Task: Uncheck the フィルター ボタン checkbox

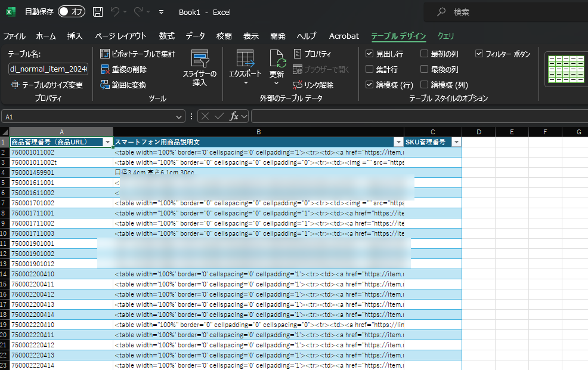Action: (x=479, y=54)
